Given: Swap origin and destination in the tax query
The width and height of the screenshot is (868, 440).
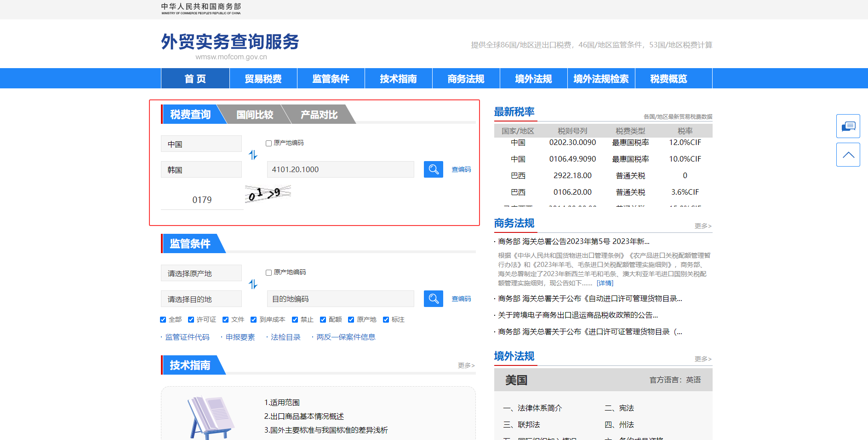Looking at the screenshot, I should pyautogui.click(x=253, y=155).
